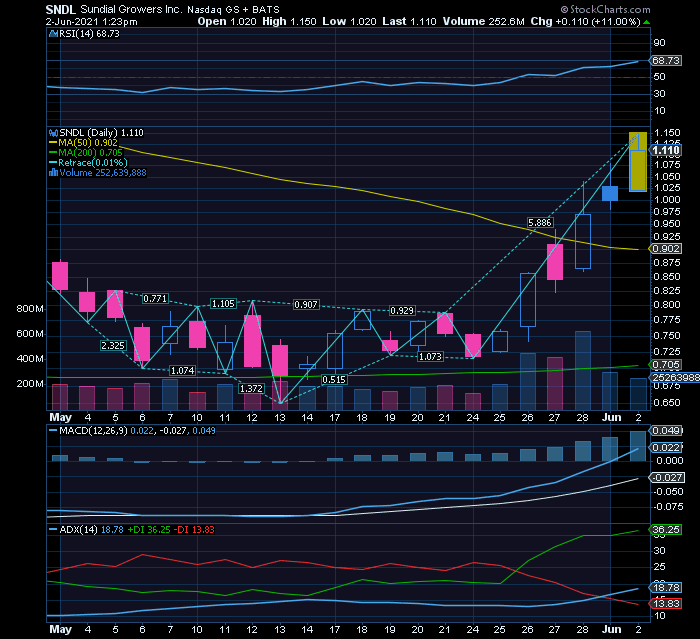Click the 0.515 retracement label
Image resolution: width=700 pixels, height=639 pixels.
tap(334, 380)
